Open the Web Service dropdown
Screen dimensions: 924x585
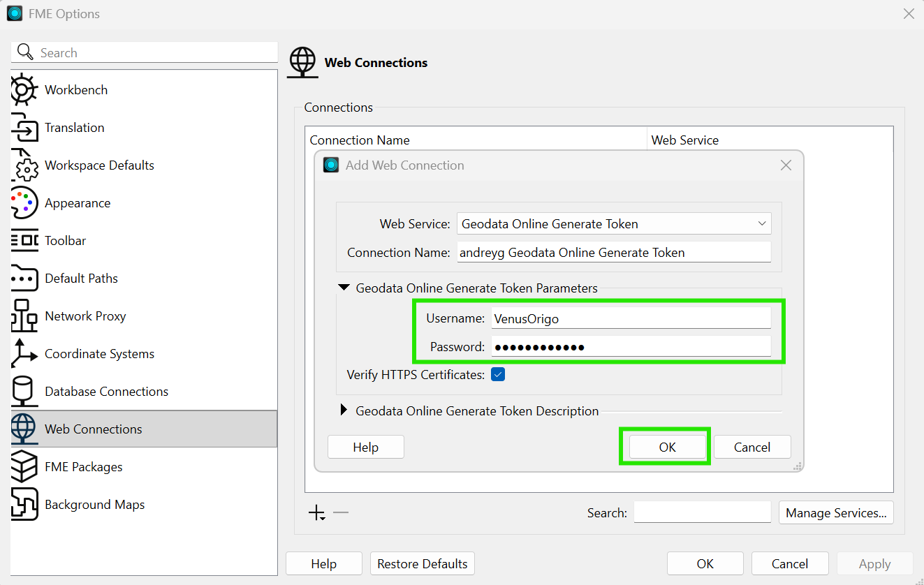(x=614, y=224)
